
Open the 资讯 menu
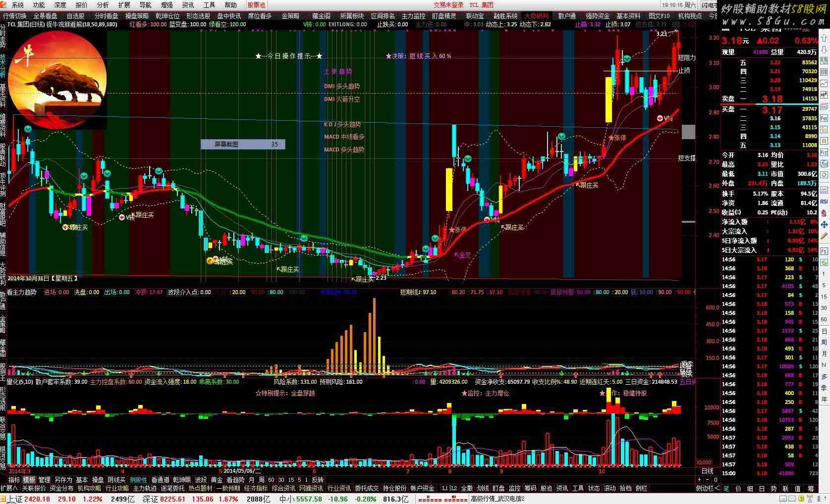[x=188, y=5]
